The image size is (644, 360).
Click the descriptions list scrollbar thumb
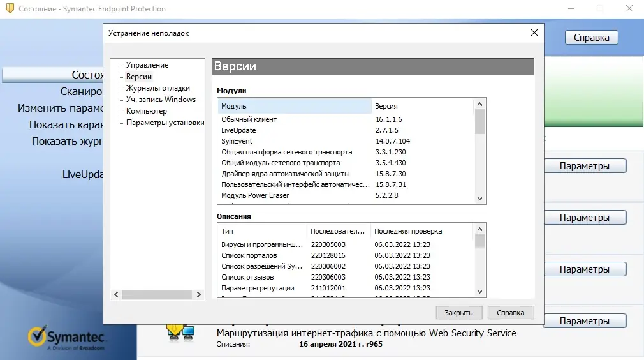pos(479,241)
